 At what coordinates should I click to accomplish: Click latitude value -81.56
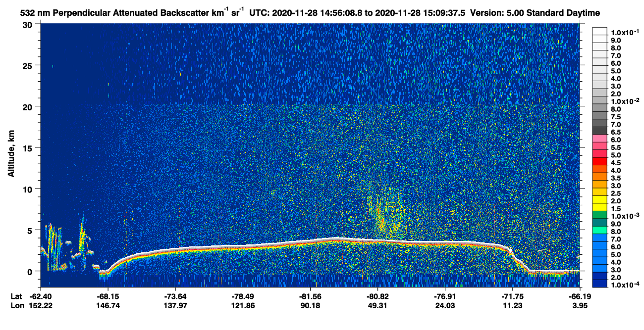point(310,296)
